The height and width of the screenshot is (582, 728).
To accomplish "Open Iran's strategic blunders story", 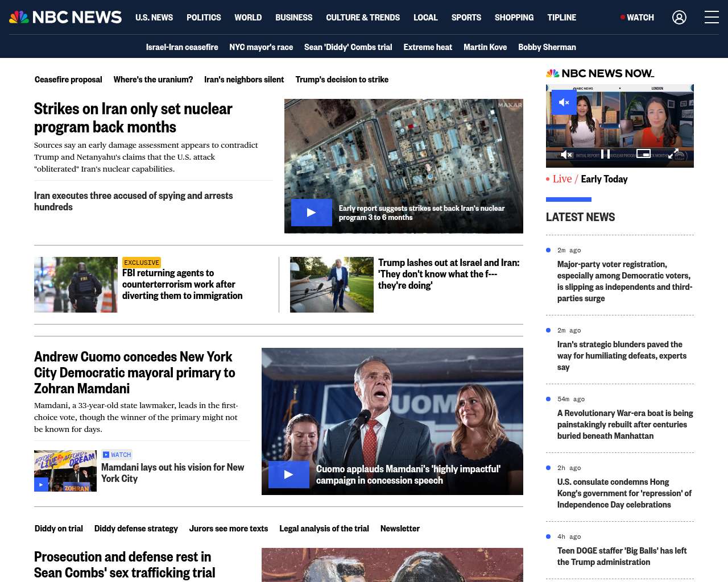I will coord(622,356).
